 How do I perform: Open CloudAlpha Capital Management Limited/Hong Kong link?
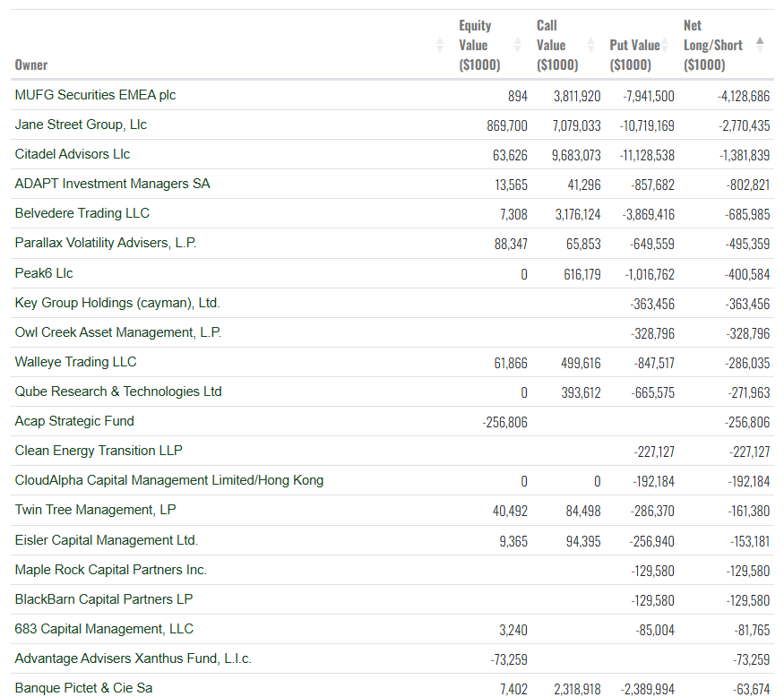pyautogui.click(x=169, y=480)
